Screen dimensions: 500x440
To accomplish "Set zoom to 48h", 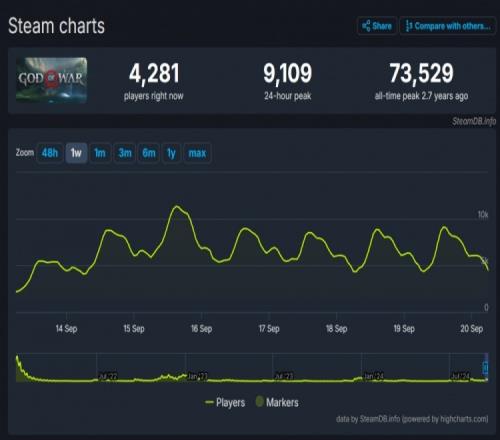I will click(50, 153).
